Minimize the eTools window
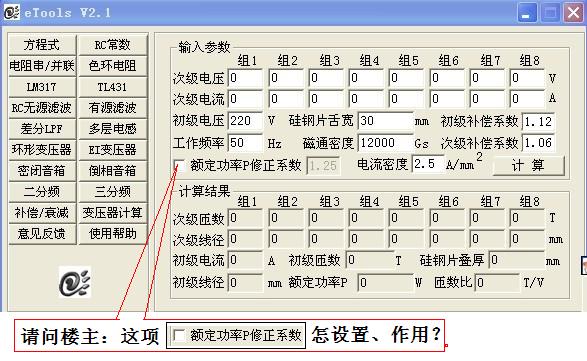This screenshot has height=361, width=587. [527, 12]
